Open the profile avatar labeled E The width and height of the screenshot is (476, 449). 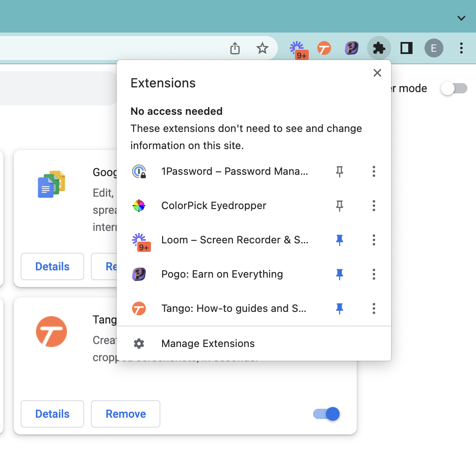pyautogui.click(x=434, y=48)
